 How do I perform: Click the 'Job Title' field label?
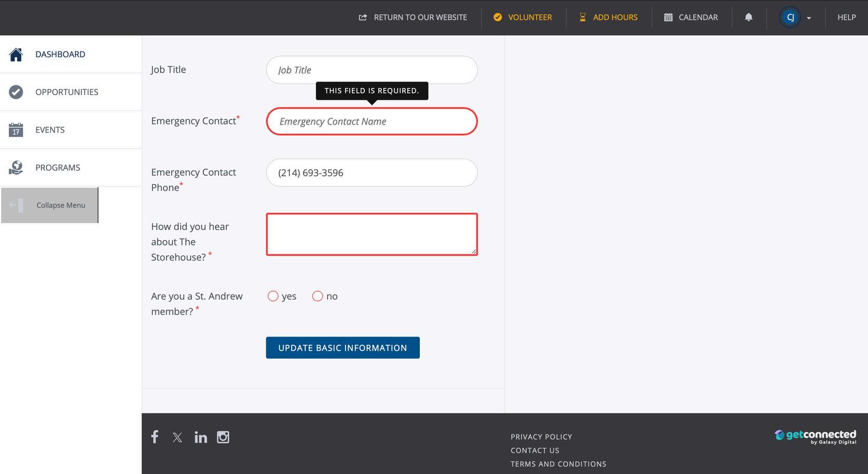(x=168, y=70)
